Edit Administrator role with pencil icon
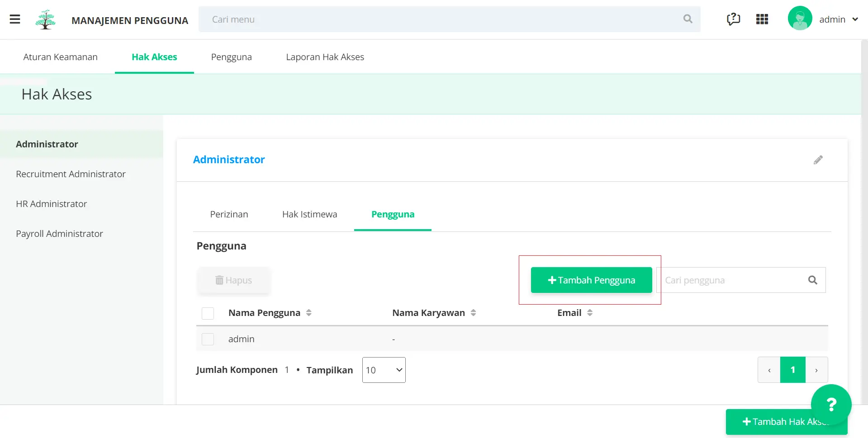 pos(818,160)
